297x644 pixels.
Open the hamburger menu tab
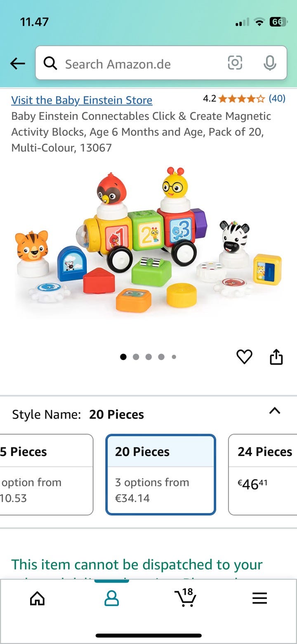(259, 598)
